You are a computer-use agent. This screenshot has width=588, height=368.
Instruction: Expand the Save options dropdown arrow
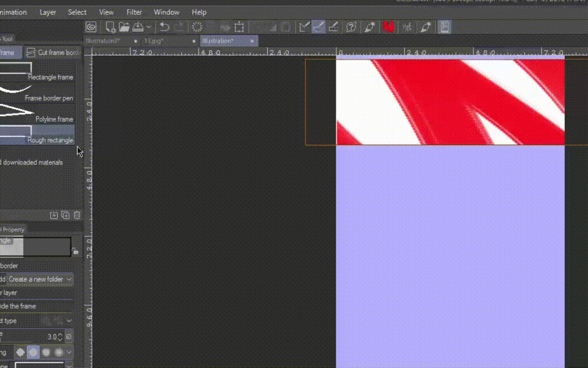point(148,27)
